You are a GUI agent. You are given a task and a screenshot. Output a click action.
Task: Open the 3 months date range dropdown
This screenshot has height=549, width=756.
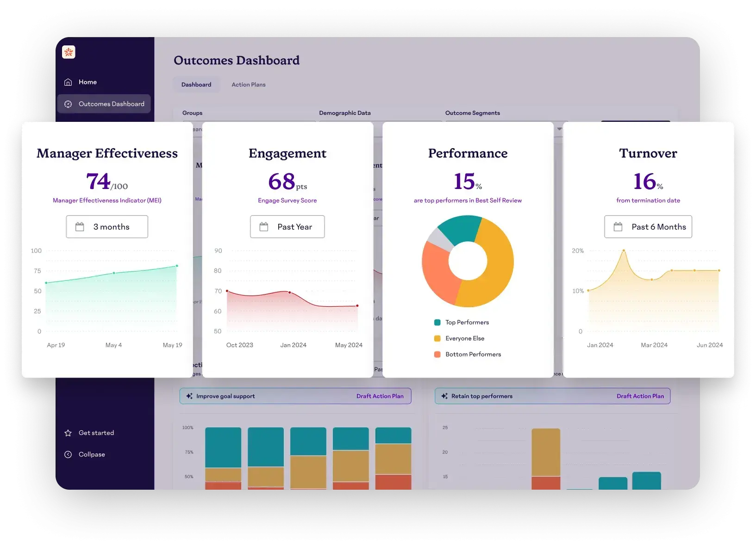(107, 227)
